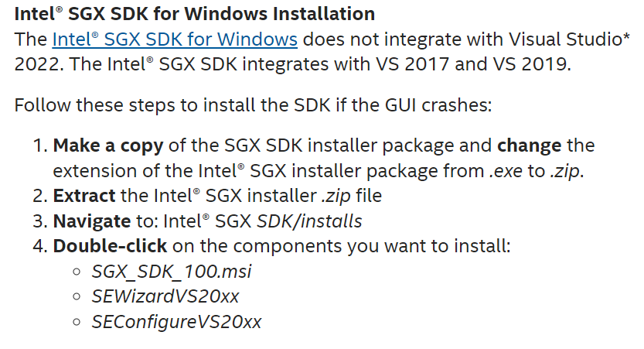Click the italic .zip in step 2
Viewport: 644px width, 349px height.
click(336, 196)
